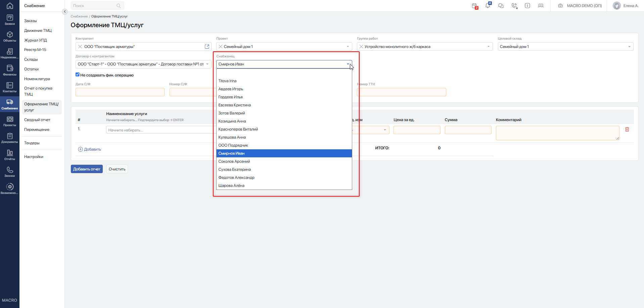644x308 pixels.
Task: Open the calendar icon with red badge
Action: pos(474,6)
